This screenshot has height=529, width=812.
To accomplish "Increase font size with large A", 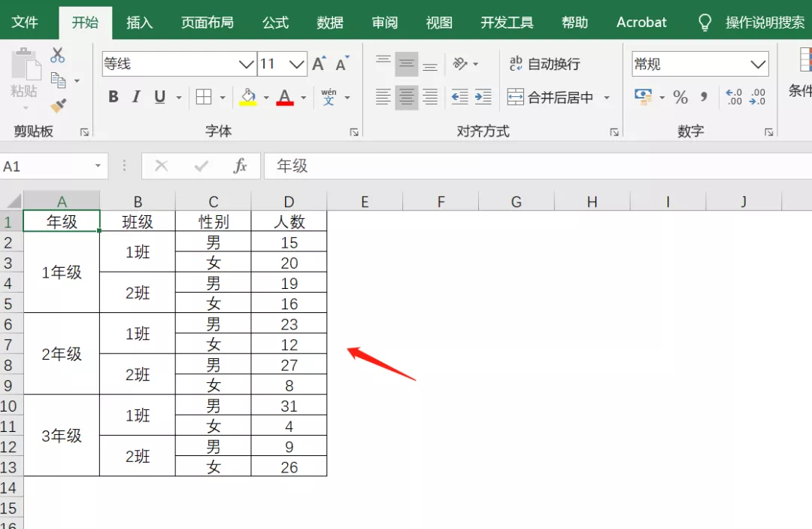I will (x=319, y=64).
